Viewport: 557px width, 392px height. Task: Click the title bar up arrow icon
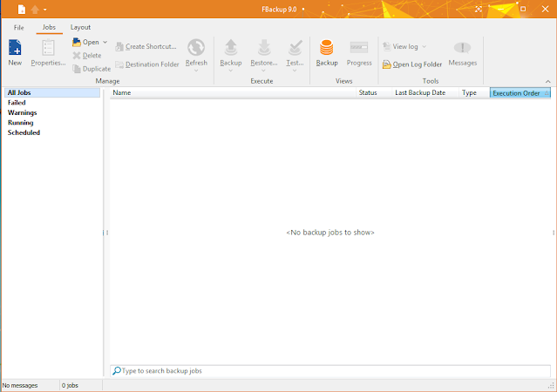(x=35, y=10)
